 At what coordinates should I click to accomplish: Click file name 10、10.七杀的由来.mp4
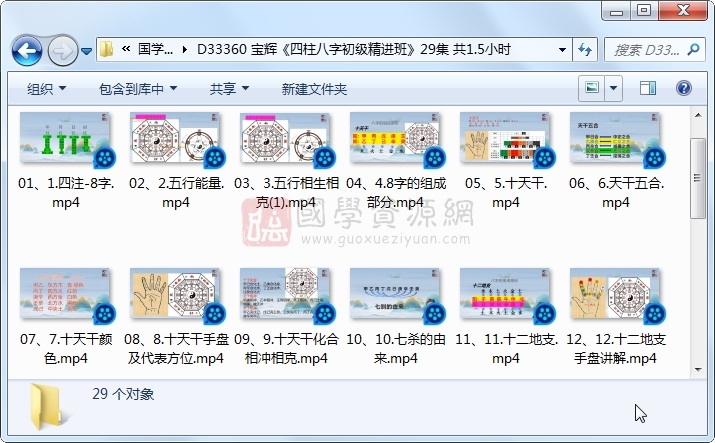pos(396,348)
